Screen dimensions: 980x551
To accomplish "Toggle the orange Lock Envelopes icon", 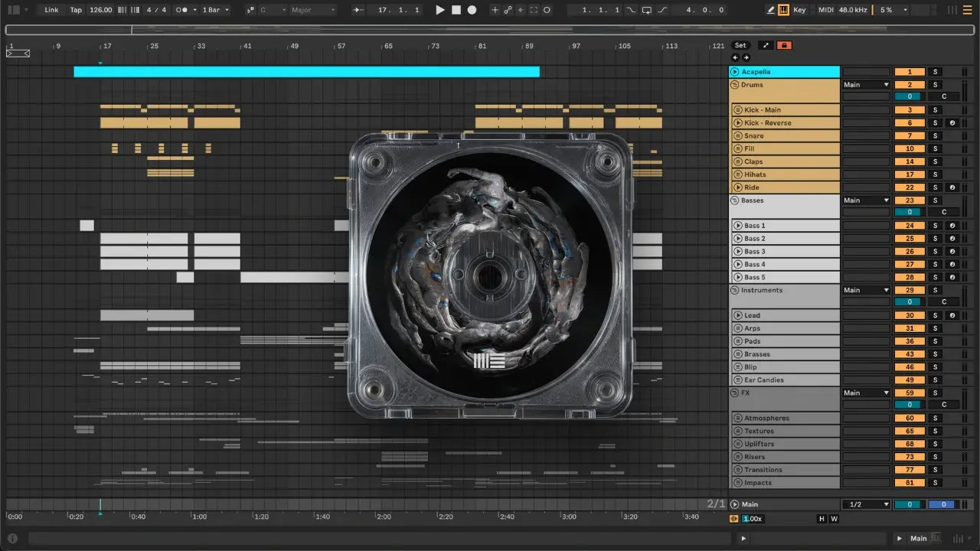I will [784, 45].
